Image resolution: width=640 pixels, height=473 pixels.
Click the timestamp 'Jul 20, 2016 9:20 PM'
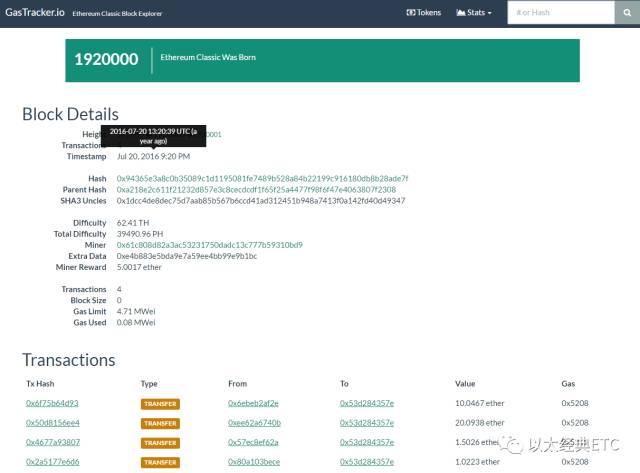coord(153,156)
